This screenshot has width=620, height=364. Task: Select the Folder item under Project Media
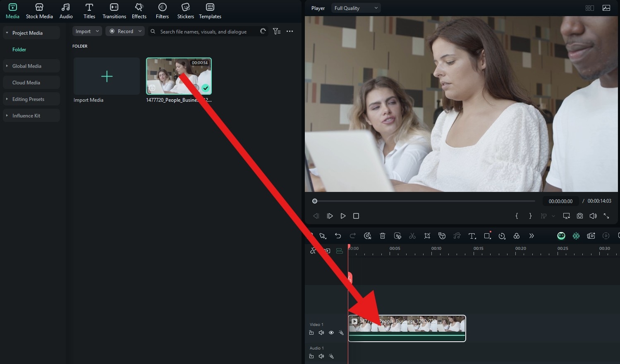[19, 49]
